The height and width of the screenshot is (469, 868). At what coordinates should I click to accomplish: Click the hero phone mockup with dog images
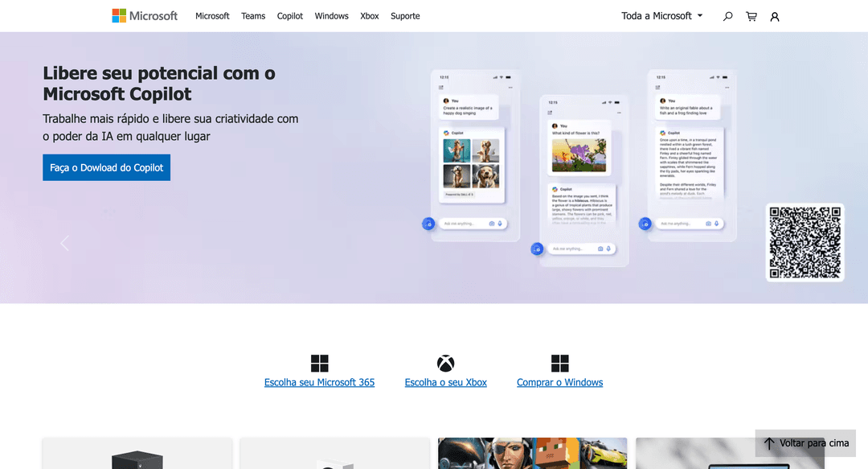(475, 156)
